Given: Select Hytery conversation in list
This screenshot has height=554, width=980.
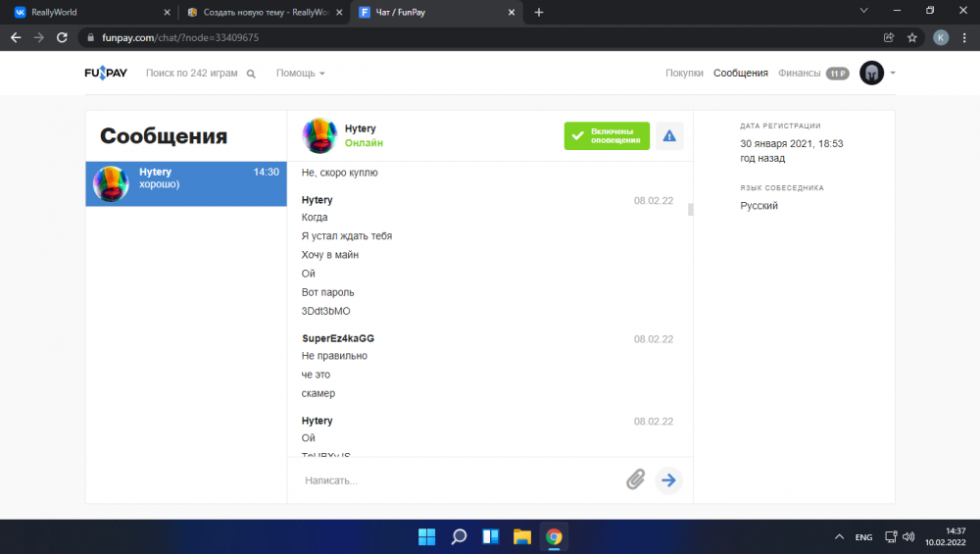Looking at the screenshot, I should pos(186,183).
